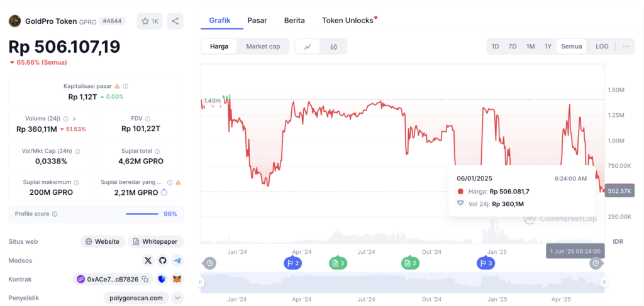Open the Token Unlocks tab

tap(348, 21)
